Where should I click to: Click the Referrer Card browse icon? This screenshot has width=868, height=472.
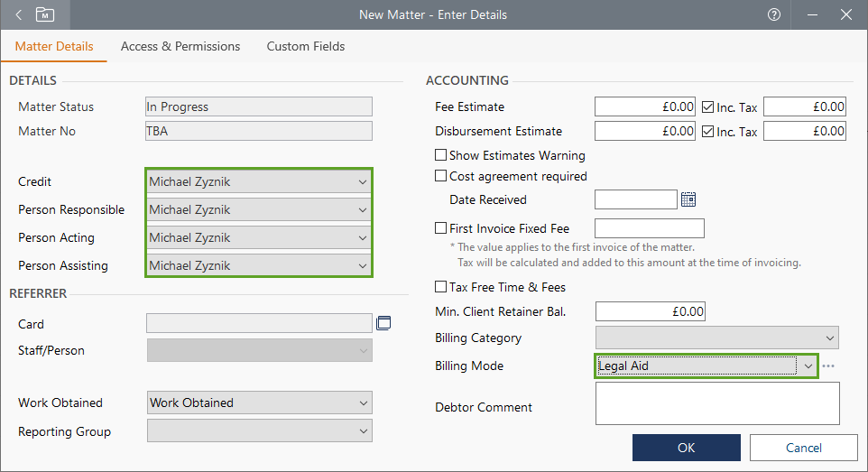[x=383, y=323]
